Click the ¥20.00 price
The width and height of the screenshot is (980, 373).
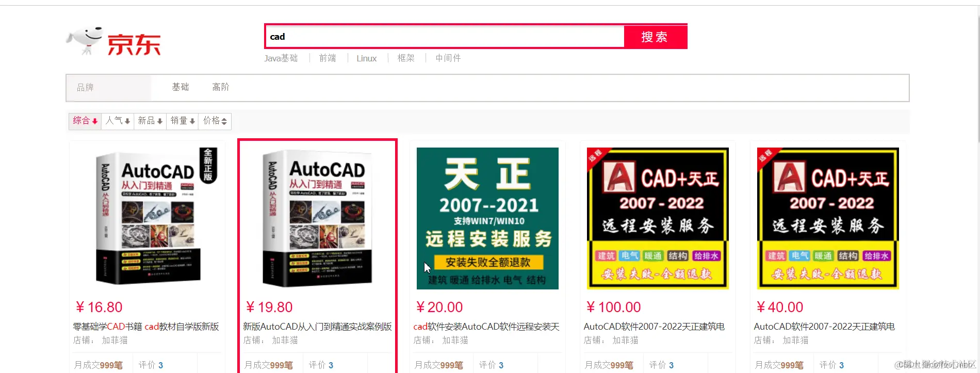439,307
